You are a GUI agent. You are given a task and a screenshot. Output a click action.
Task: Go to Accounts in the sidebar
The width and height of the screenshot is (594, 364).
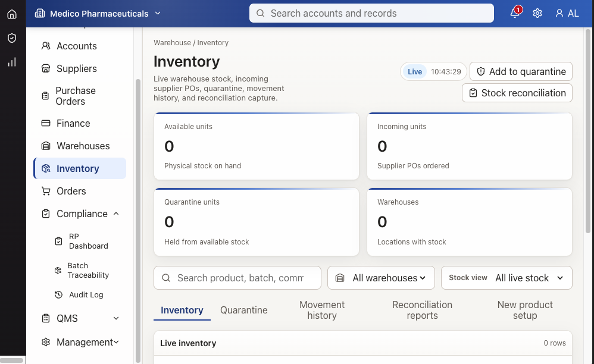tap(80, 46)
